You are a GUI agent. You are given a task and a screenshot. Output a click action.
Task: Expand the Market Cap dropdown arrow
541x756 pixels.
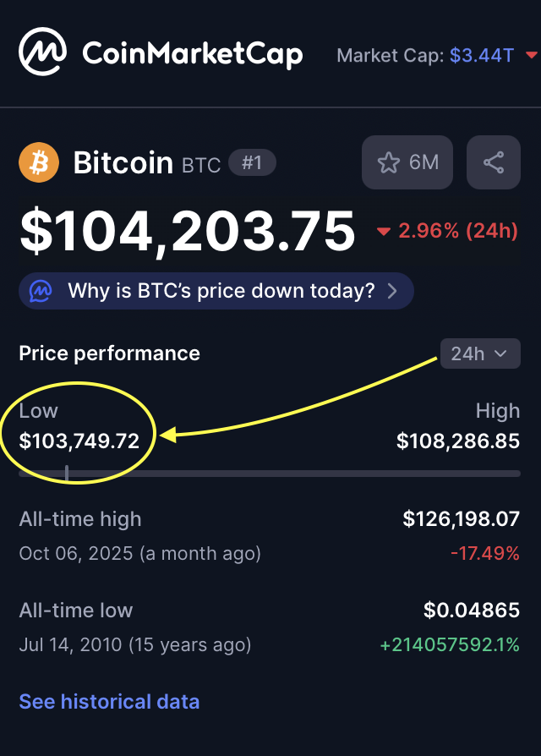(531, 56)
